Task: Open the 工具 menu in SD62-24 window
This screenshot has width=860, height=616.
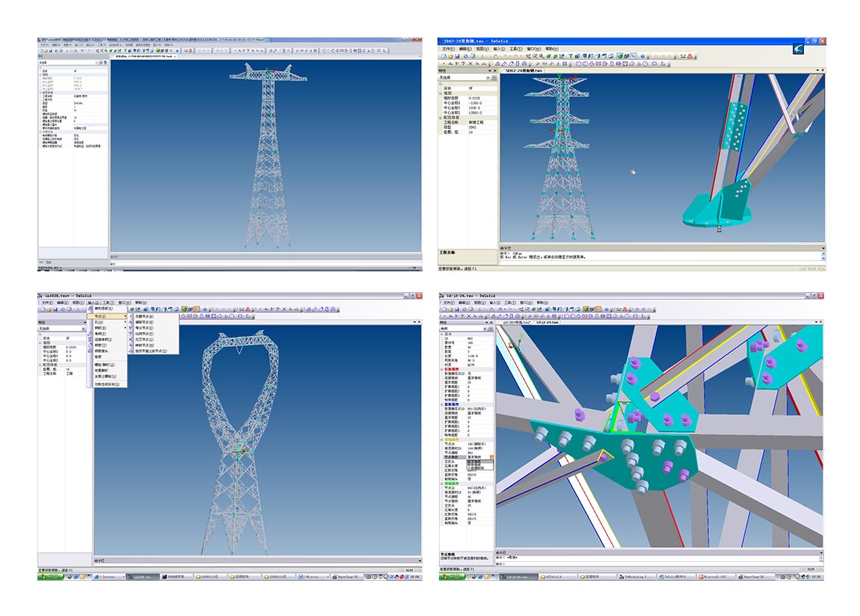Action: point(514,49)
